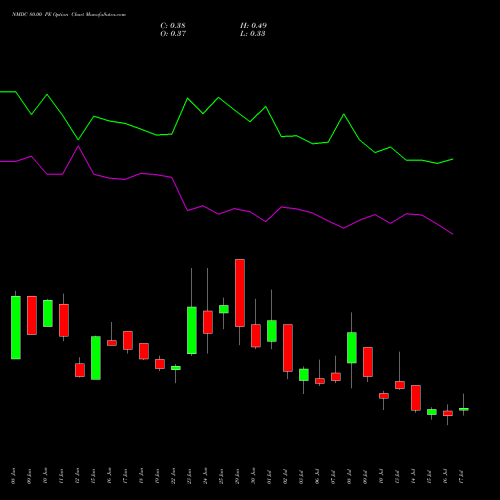Click the 30 Jun date axis label

(x=253, y=476)
